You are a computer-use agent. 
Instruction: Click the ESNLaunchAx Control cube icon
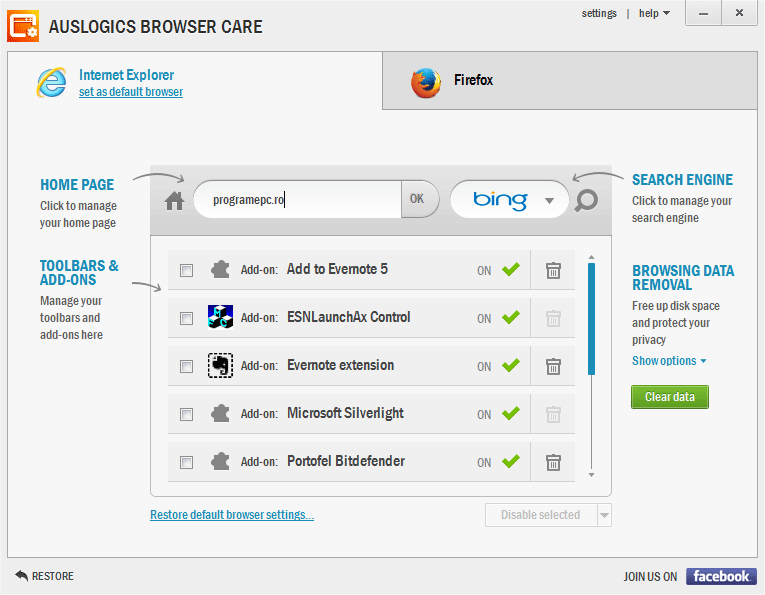coord(220,317)
